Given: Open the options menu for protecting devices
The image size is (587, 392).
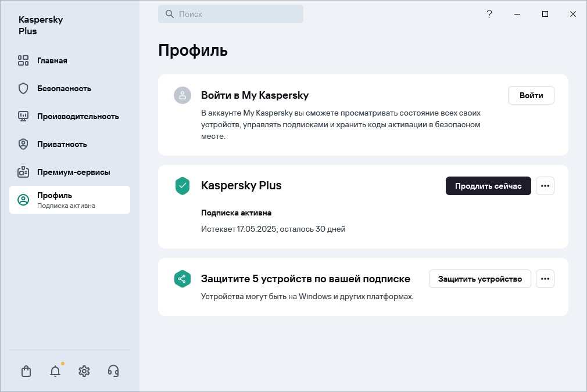Looking at the screenshot, I should 545,279.
